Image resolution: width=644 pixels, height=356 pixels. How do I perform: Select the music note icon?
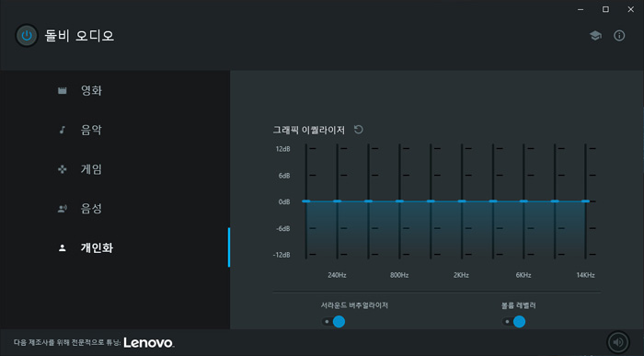[x=62, y=130]
